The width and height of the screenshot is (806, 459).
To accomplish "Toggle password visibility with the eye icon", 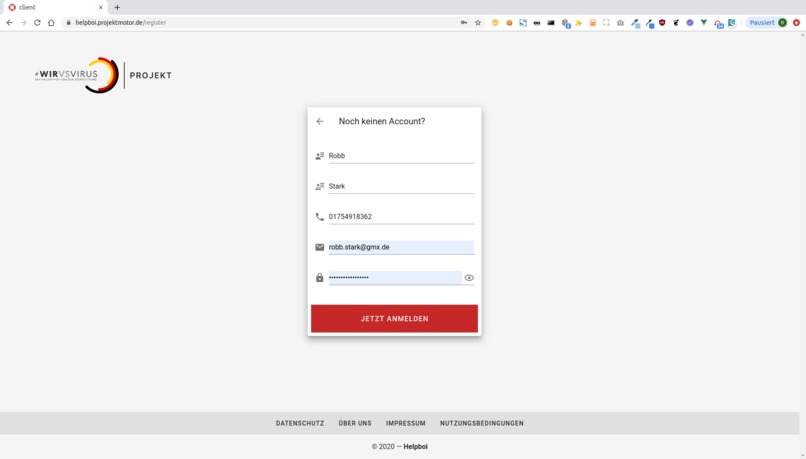I will pyautogui.click(x=469, y=278).
